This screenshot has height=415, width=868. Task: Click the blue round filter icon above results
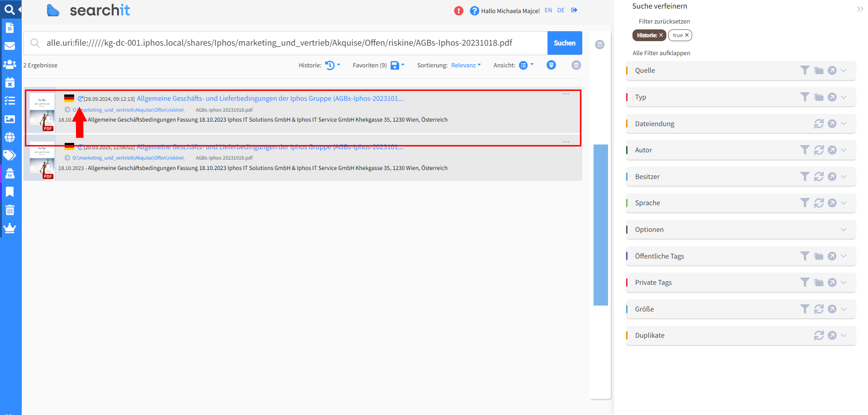click(x=551, y=65)
